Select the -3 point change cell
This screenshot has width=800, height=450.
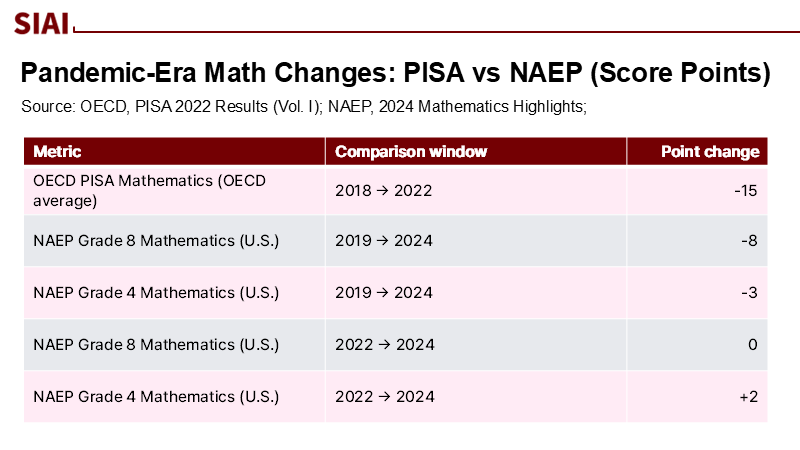point(750,292)
